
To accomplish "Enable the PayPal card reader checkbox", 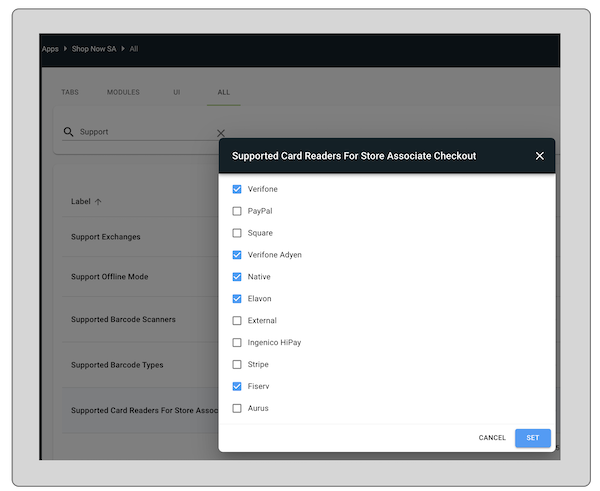I will click(237, 211).
